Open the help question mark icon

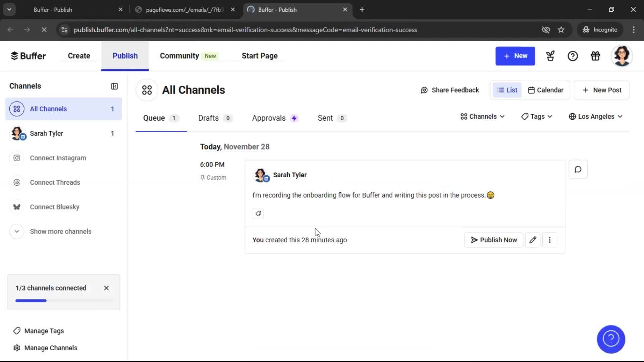(573, 56)
